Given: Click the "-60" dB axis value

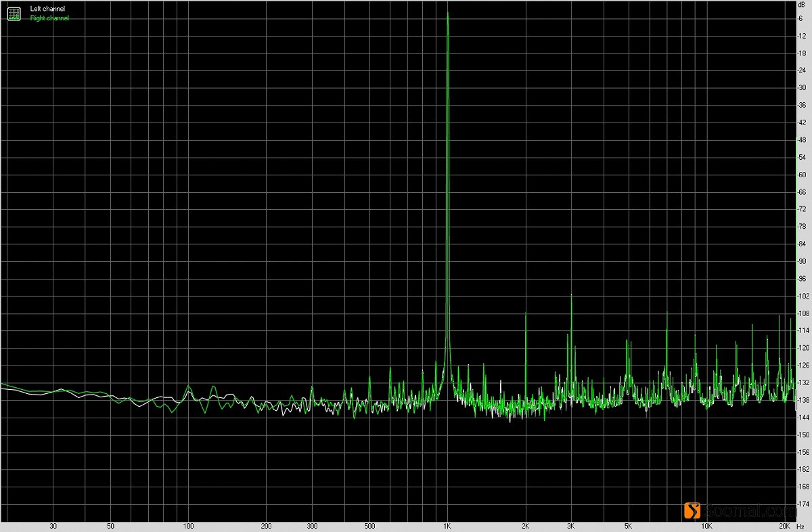Looking at the screenshot, I should coord(802,175).
